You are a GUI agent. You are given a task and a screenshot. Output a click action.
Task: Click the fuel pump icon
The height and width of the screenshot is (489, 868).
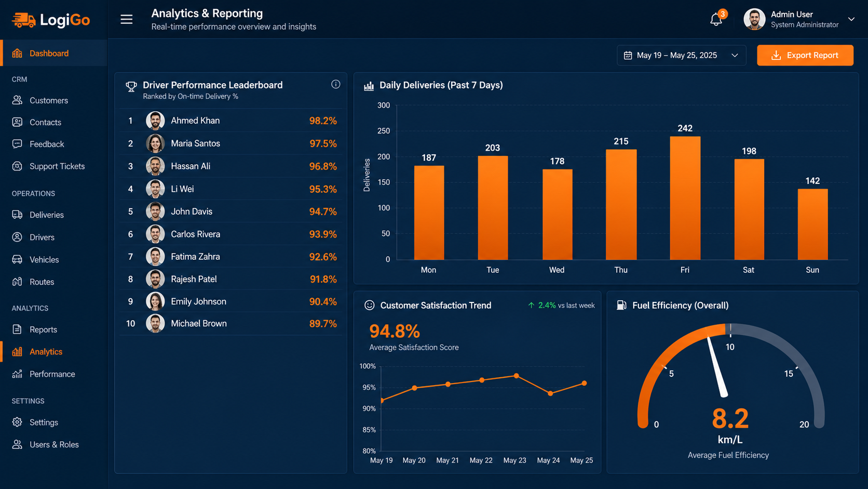tap(621, 305)
